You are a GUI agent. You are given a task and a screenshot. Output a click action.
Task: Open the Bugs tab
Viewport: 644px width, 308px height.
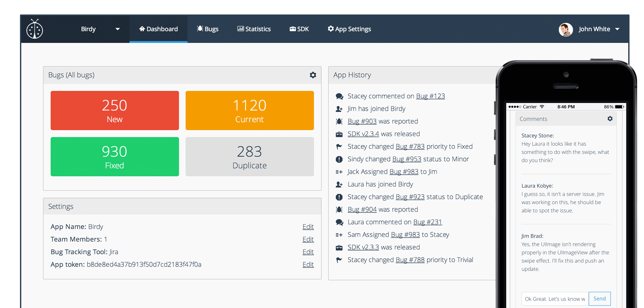208,29
